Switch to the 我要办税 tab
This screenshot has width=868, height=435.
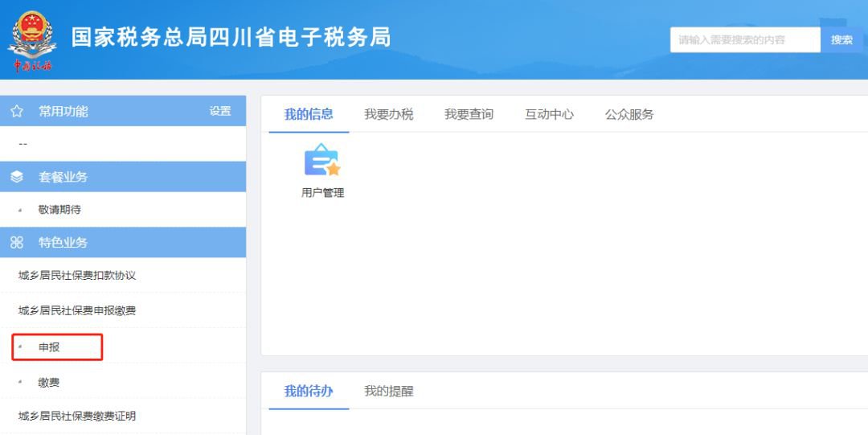click(388, 114)
